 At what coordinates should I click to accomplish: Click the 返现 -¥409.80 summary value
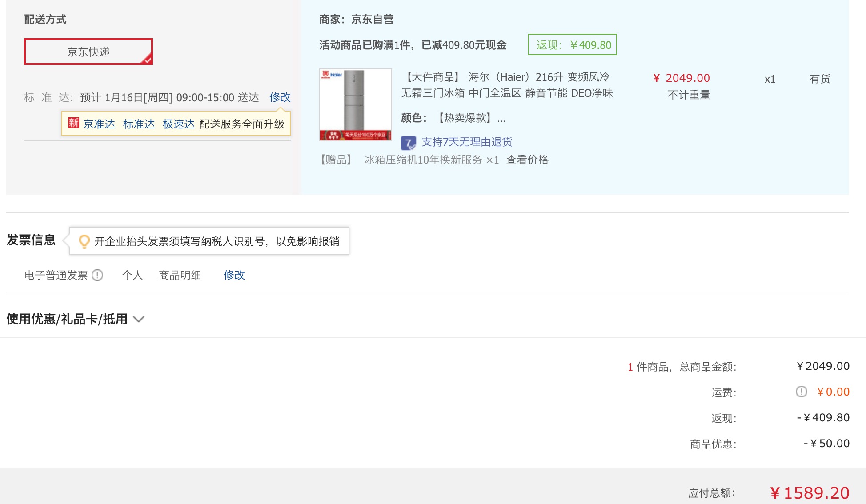(x=823, y=418)
